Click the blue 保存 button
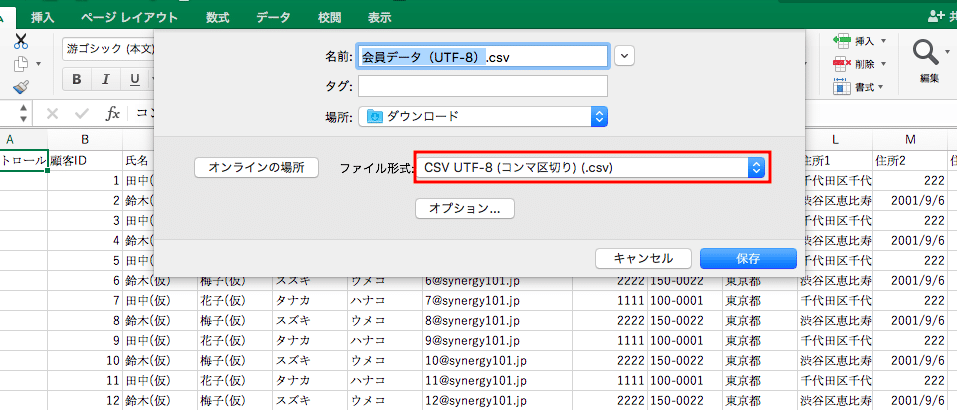This screenshot has height=410, width=957. tap(748, 258)
